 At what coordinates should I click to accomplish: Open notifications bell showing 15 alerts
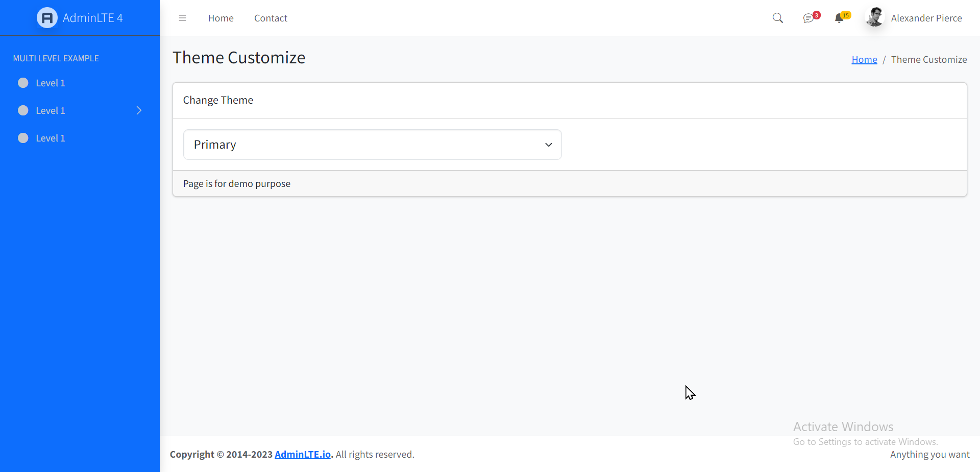coord(841,18)
